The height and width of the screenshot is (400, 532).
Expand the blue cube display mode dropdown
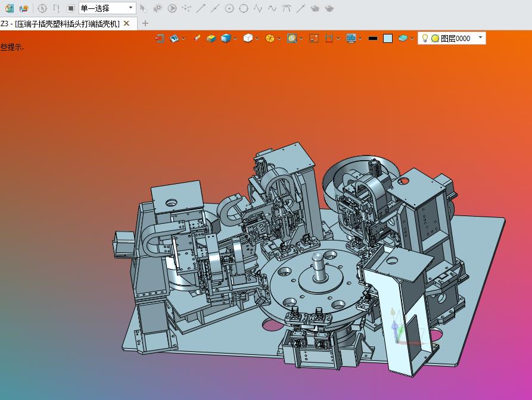pyautogui.click(x=235, y=39)
